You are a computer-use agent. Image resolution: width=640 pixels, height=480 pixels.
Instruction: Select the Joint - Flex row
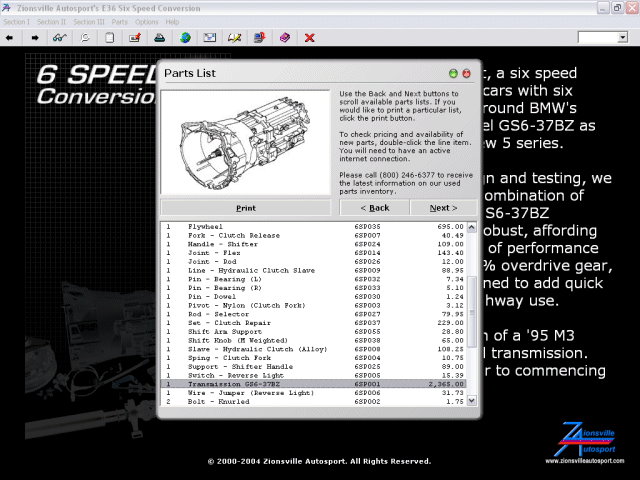click(313, 253)
